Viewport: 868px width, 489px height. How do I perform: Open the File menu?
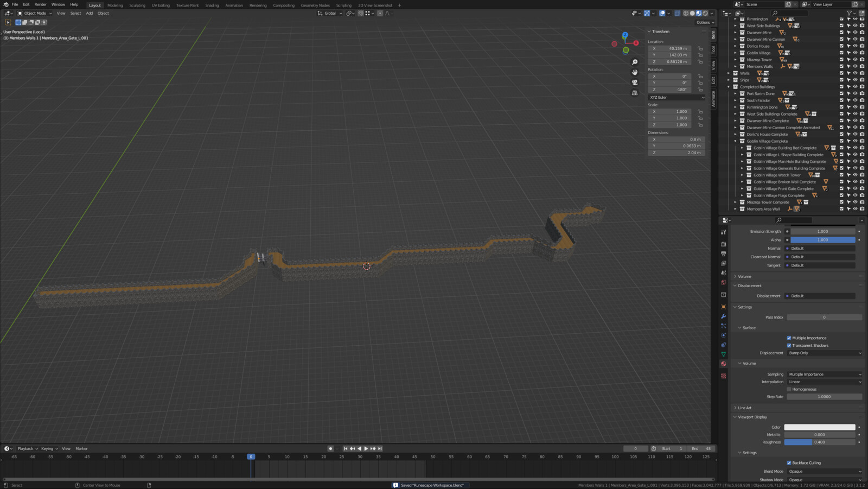click(x=15, y=4)
